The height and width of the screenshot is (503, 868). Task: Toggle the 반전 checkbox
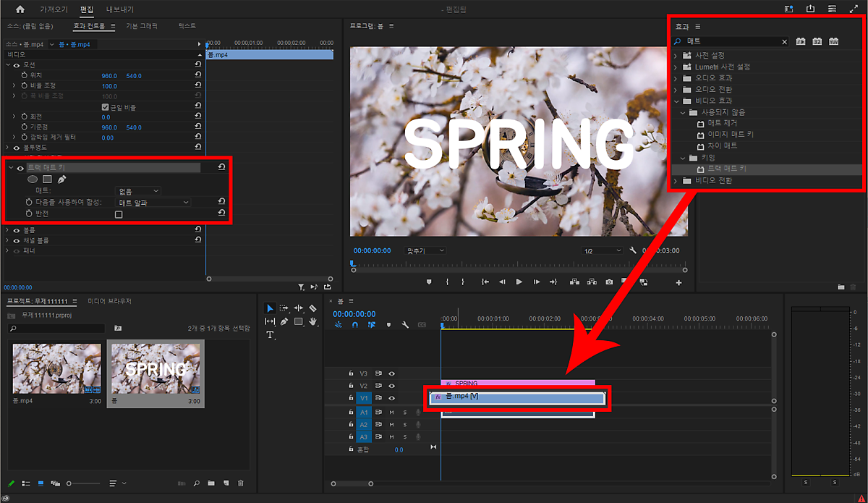pyautogui.click(x=119, y=214)
